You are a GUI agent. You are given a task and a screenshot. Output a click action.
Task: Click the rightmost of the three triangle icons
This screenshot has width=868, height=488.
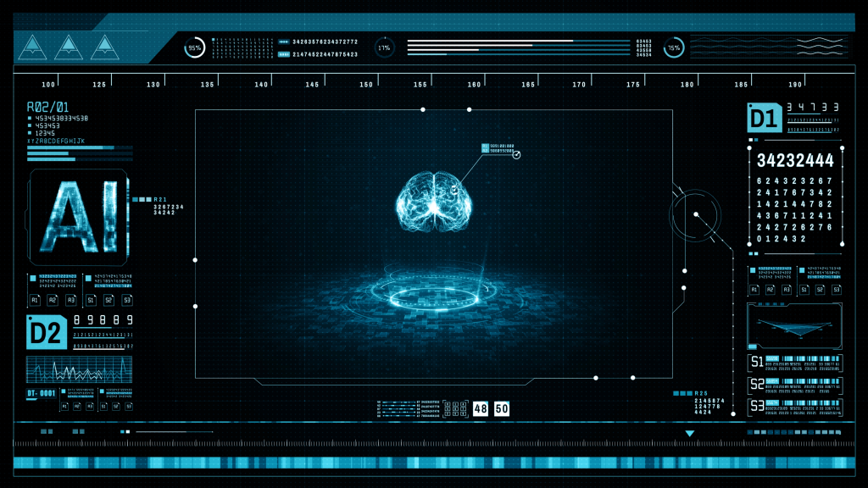(105, 47)
